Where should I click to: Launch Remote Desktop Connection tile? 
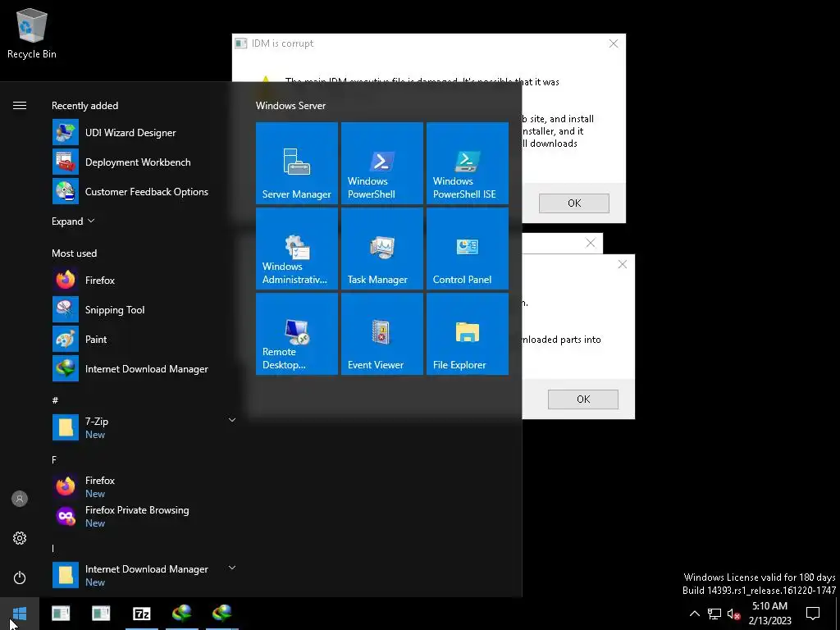(297, 334)
